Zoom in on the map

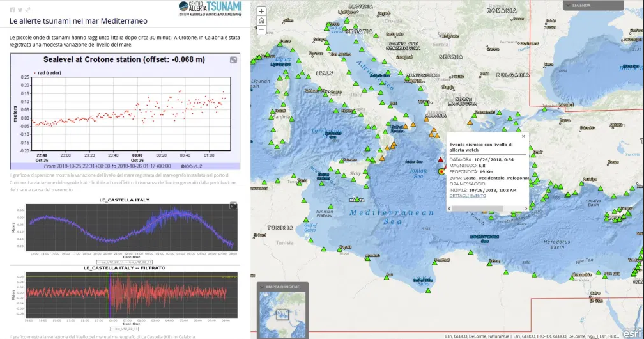pos(262,12)
